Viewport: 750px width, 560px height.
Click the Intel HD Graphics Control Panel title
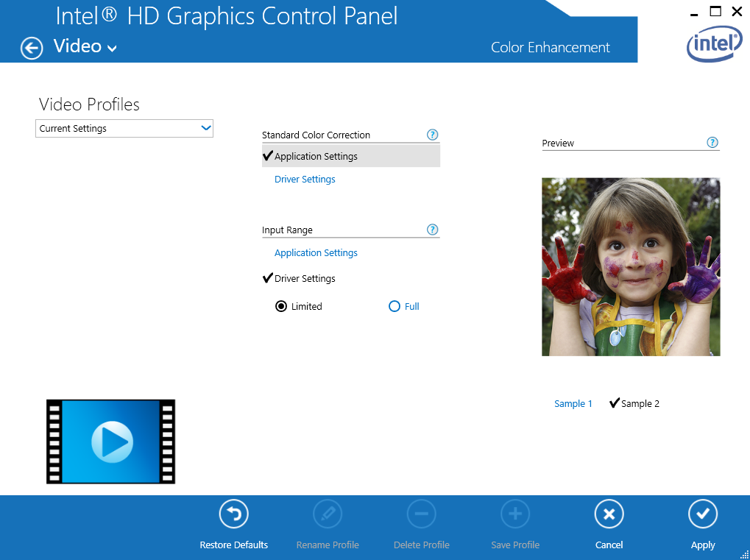click(x=226, y=16)
